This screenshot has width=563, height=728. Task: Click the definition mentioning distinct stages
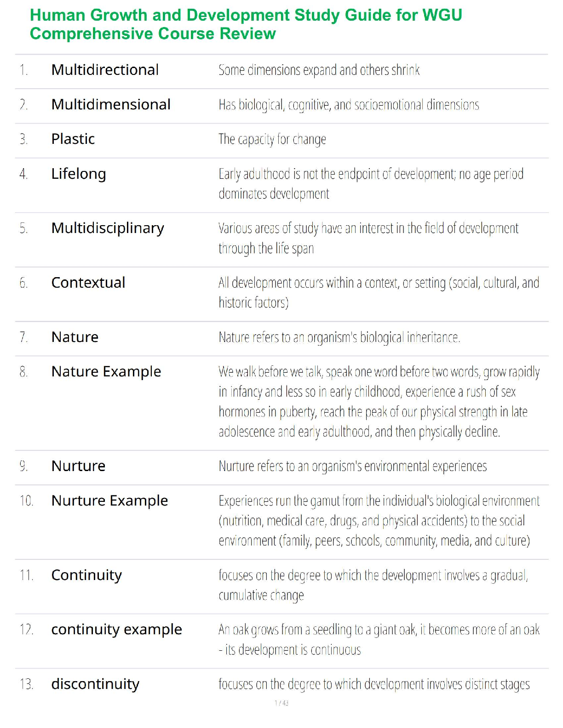373,684
